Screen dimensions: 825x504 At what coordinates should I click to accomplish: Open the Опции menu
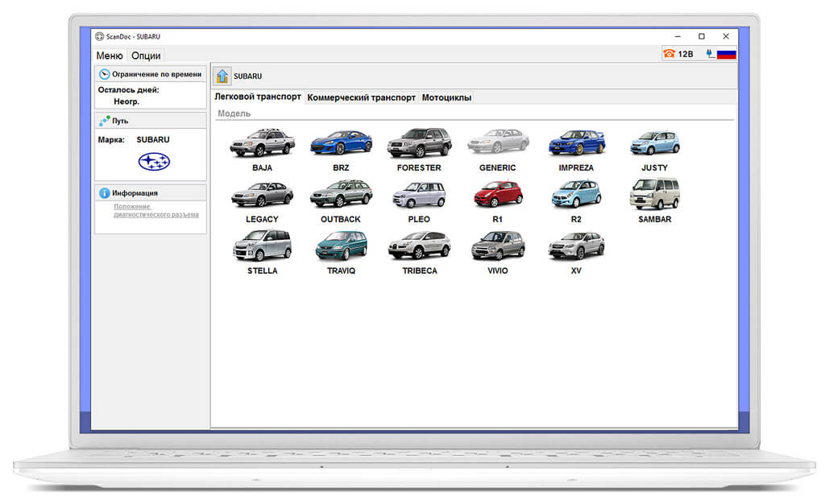(146, 56)
